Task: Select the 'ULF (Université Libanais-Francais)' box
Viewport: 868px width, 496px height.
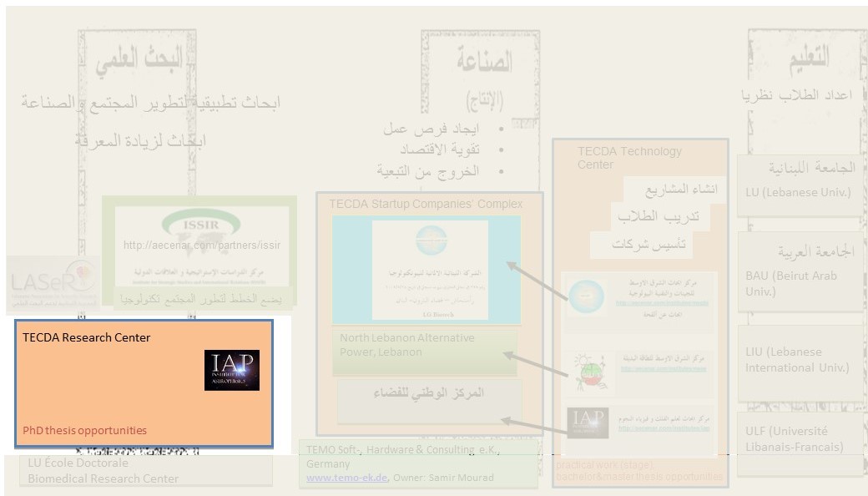Action: [x=800, y=443]
